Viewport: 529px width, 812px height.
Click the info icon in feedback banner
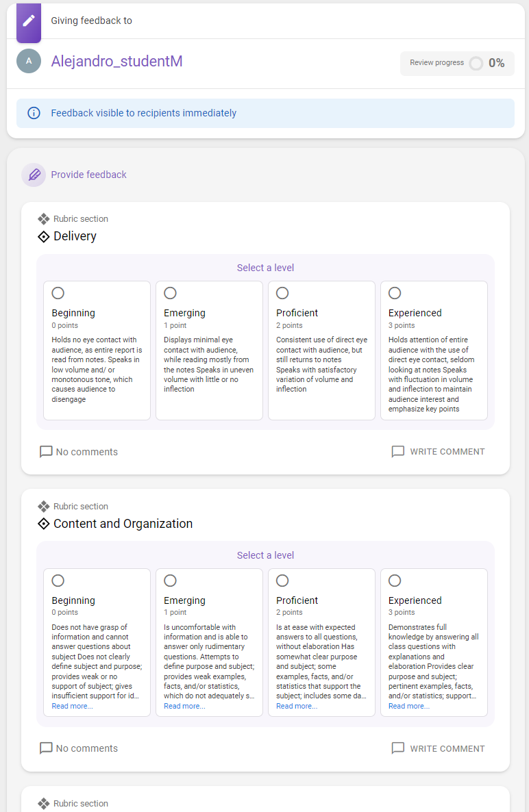pos(34,113)
